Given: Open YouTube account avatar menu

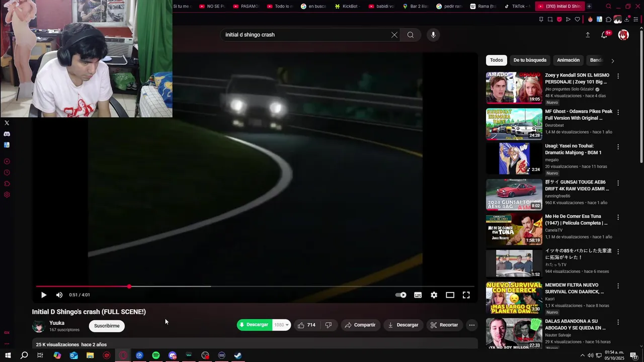Looking at the screenshot, I should (623, 35).
